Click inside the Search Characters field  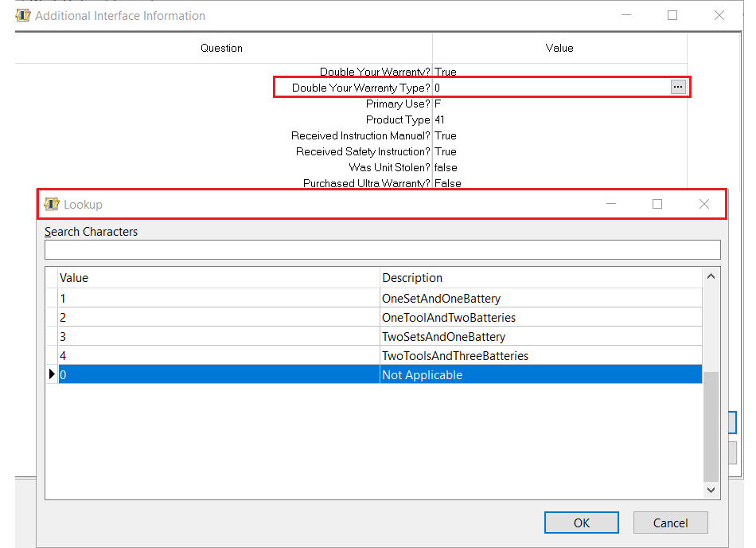pyautogui.click(x=382, y=249)
